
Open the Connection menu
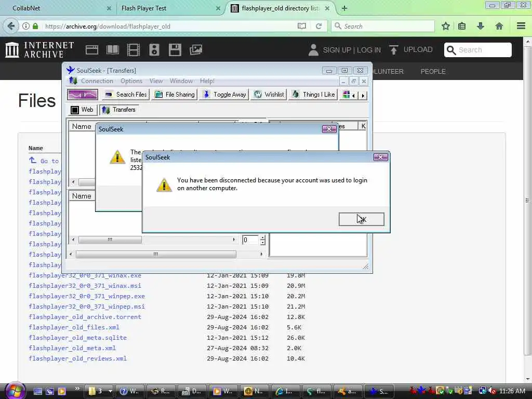pyautogui.click(x=97, y=81)
